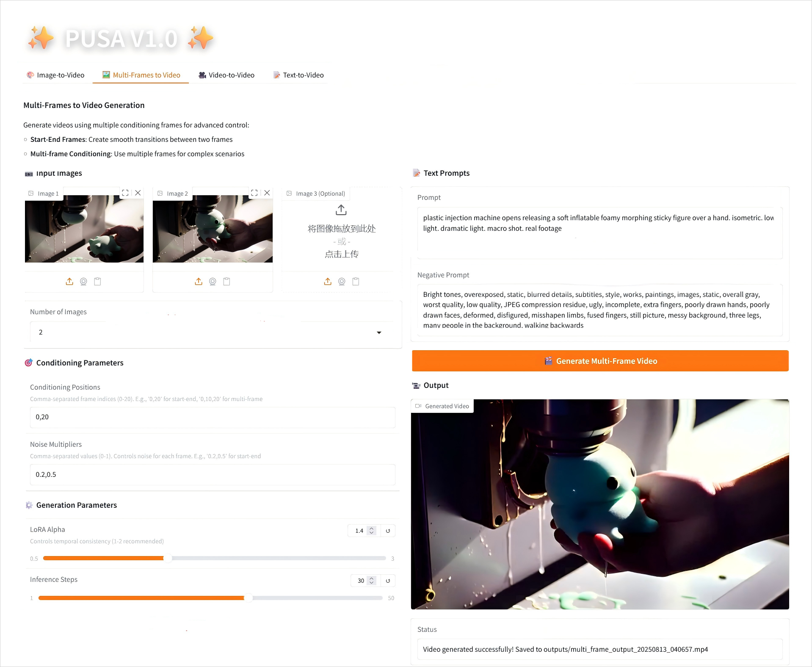
Task: Click the Conditioning Positions input field
Action: click(213, 417)
